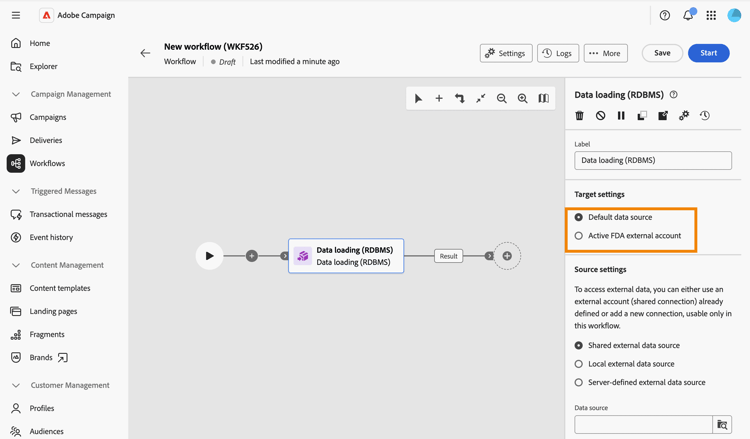Click the Data source input field
Image resolution: width=750 pixels, height=439 pixels.
[x=643, y=425]
